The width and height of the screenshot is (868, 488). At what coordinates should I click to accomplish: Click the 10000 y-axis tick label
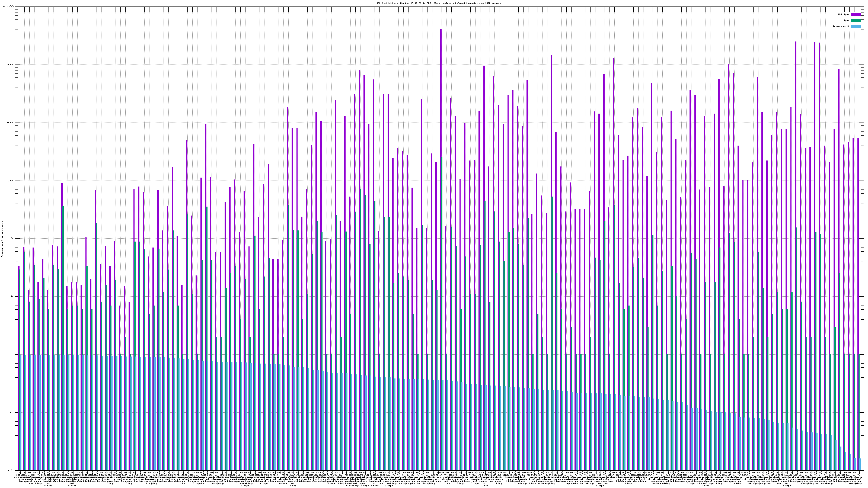click(x=10, y=123)
